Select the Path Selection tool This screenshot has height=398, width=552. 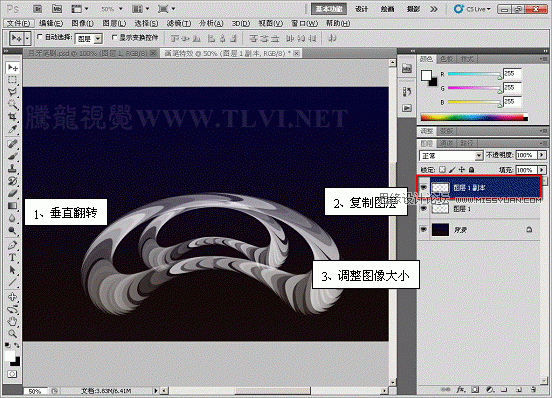[x=12, y=270]
